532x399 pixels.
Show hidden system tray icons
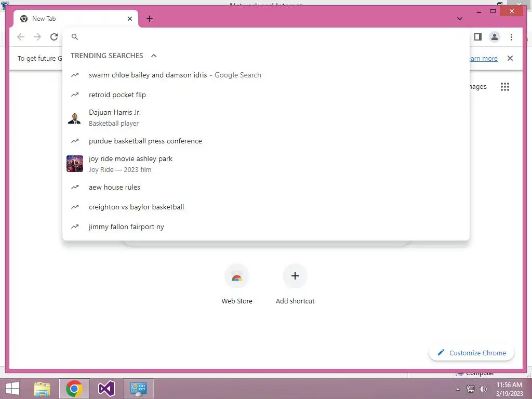coord(458,389)
